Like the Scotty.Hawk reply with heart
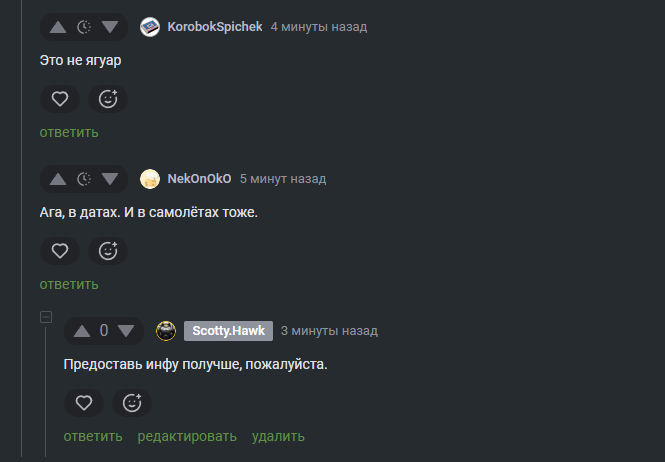The width and height of the screenshot is (665, 462). [x=84, y=403]
